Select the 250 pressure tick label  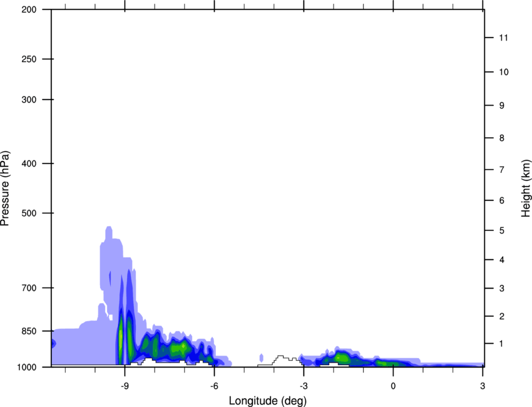[x=29, y=59]
